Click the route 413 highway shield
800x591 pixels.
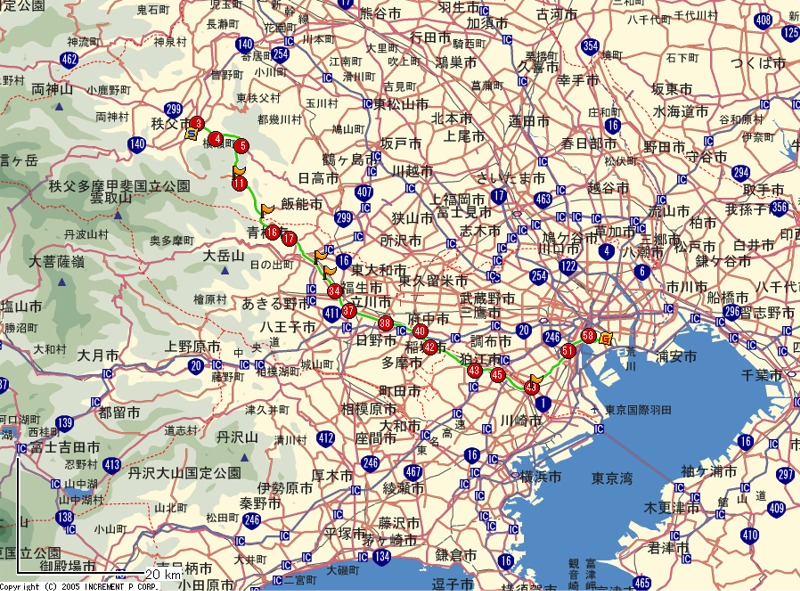(x=111, y=465)
